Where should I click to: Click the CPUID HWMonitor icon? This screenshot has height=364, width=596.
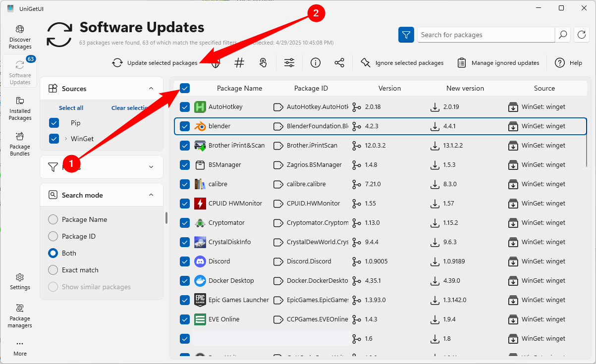(200, 203)
